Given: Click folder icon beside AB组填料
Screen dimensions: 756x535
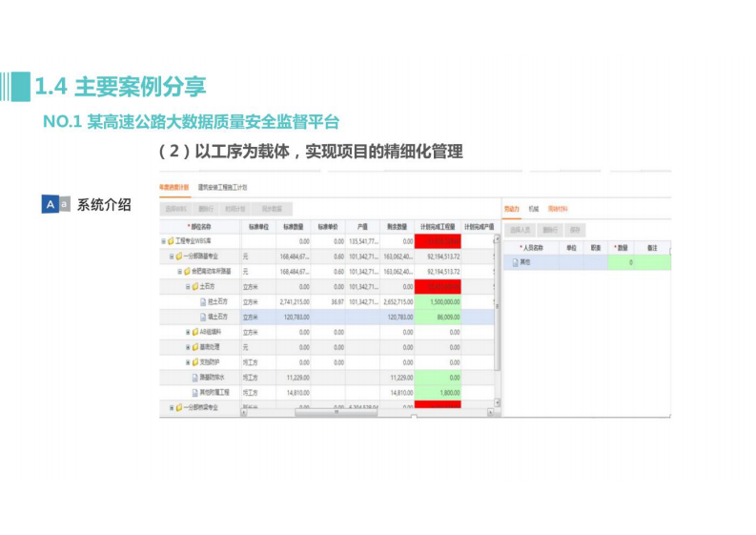Looking at the screenshot, I should [195, 332].
